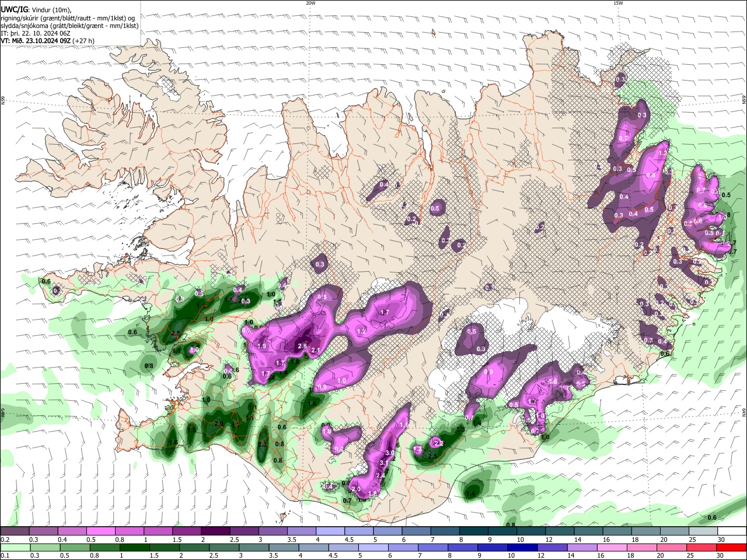Click the '0.1' label under the rain scale

[5, 555]
